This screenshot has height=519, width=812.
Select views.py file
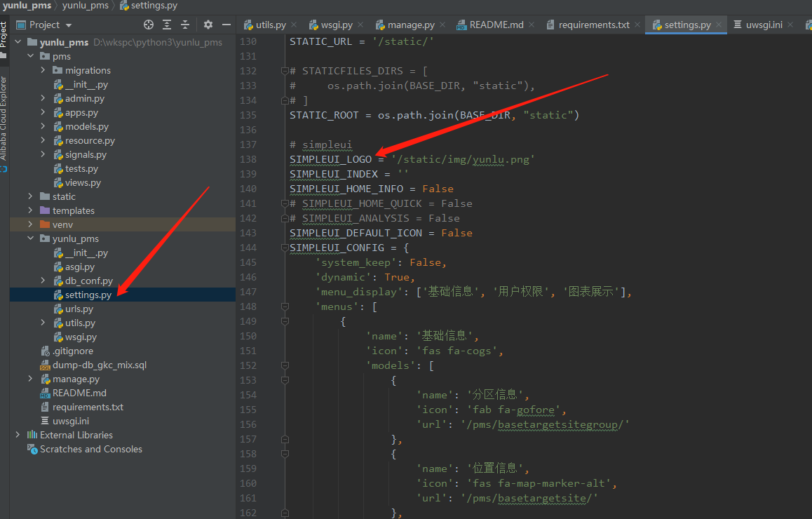tap(83, 182)
